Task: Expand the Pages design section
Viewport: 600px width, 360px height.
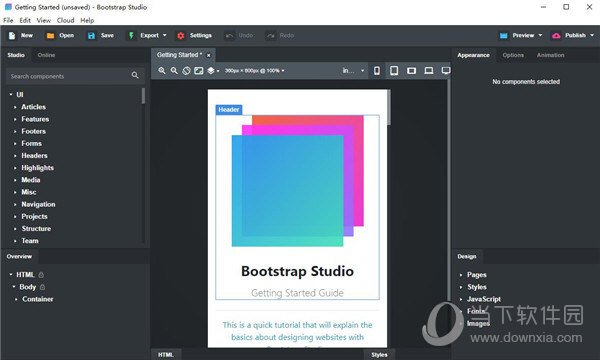Action: pyautogui.click(x=461, y=275)
